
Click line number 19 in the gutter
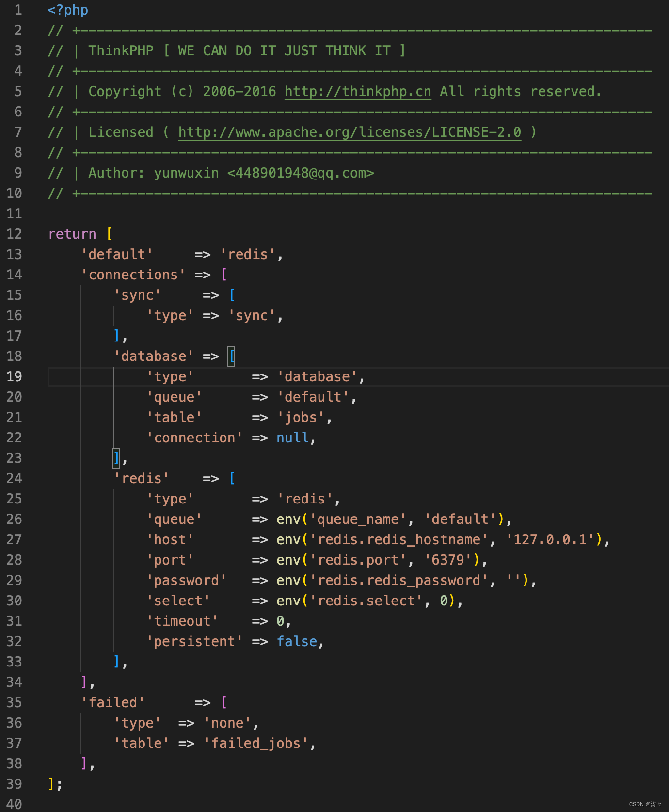(x=14, y=377)
